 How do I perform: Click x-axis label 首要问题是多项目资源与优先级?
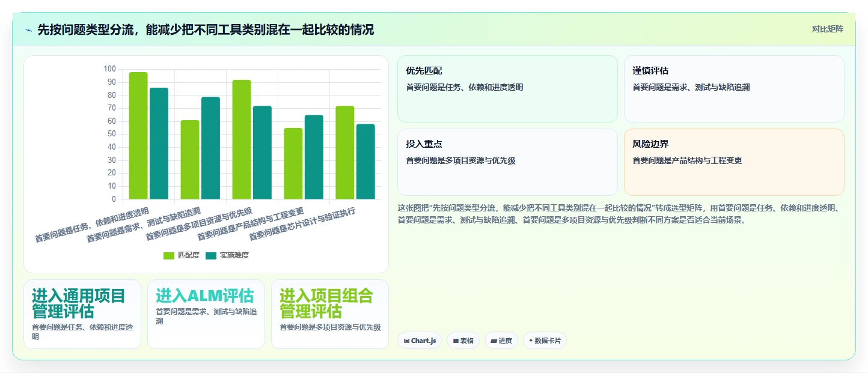[198, 224]
